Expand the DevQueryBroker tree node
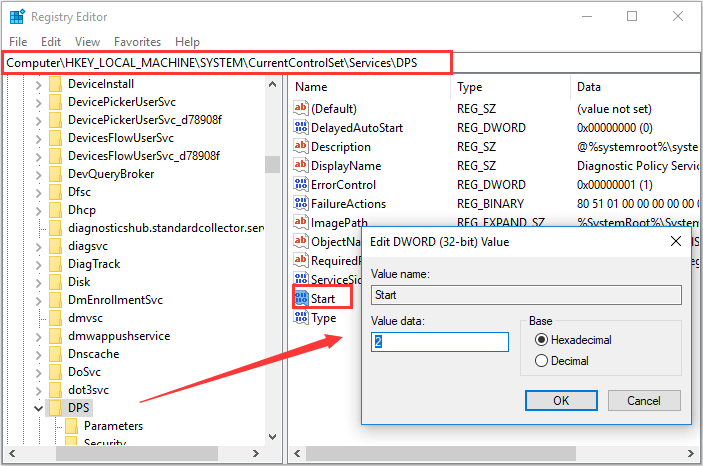703x466 pixels. click(39, 174)
